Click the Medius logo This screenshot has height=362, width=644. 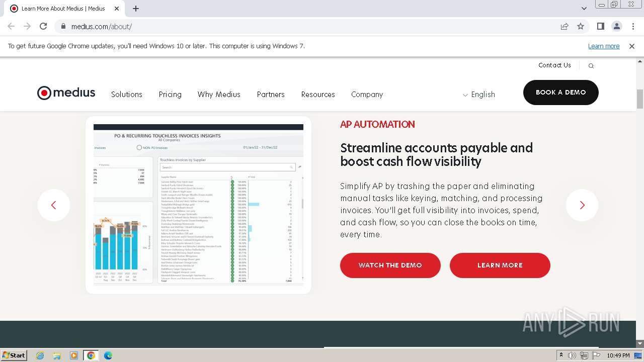(66, 93)
